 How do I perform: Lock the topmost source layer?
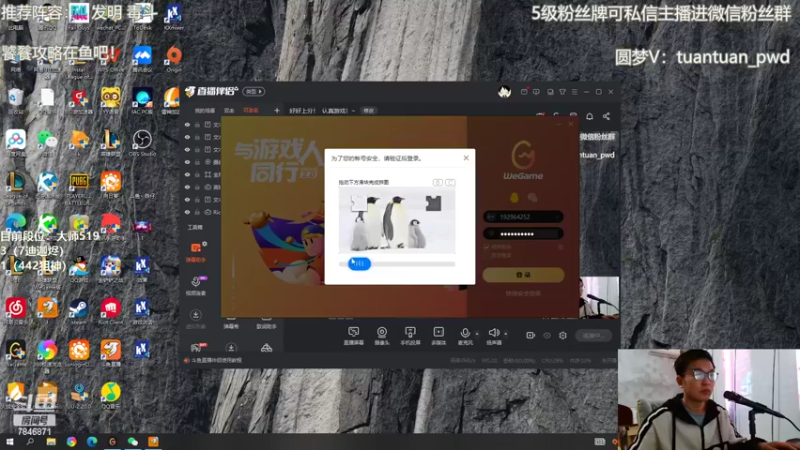coord(197,124)
